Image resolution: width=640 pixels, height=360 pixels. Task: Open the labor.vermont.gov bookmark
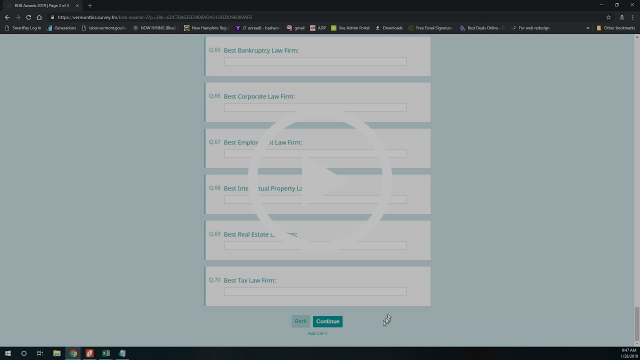(x=104, y=28)
